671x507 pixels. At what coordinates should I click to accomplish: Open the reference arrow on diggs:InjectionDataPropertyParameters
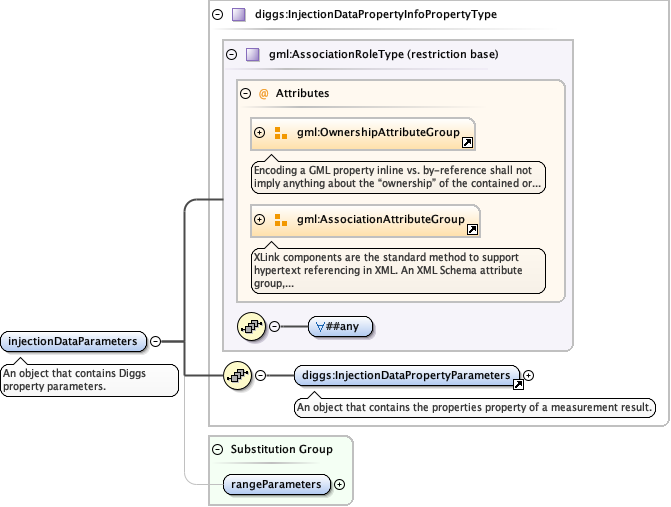[517, 384]
